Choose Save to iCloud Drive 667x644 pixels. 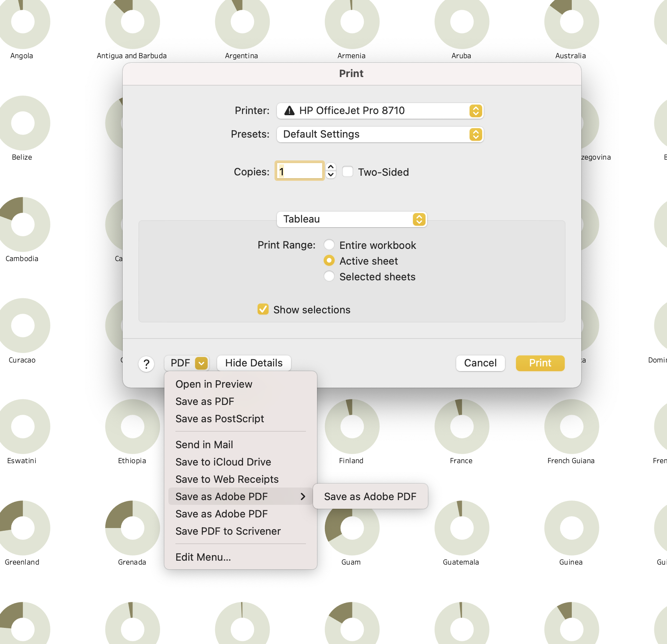pyautogui.click(x=223, y=462)
